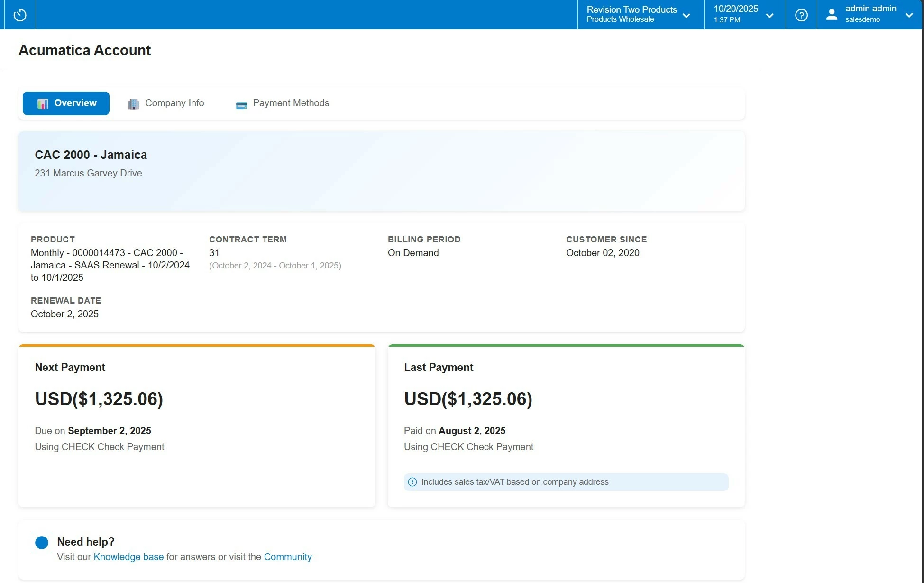Click the Payment Methods credit card icon
Viewport: 924px width, 583px height.
coord(241,105)
